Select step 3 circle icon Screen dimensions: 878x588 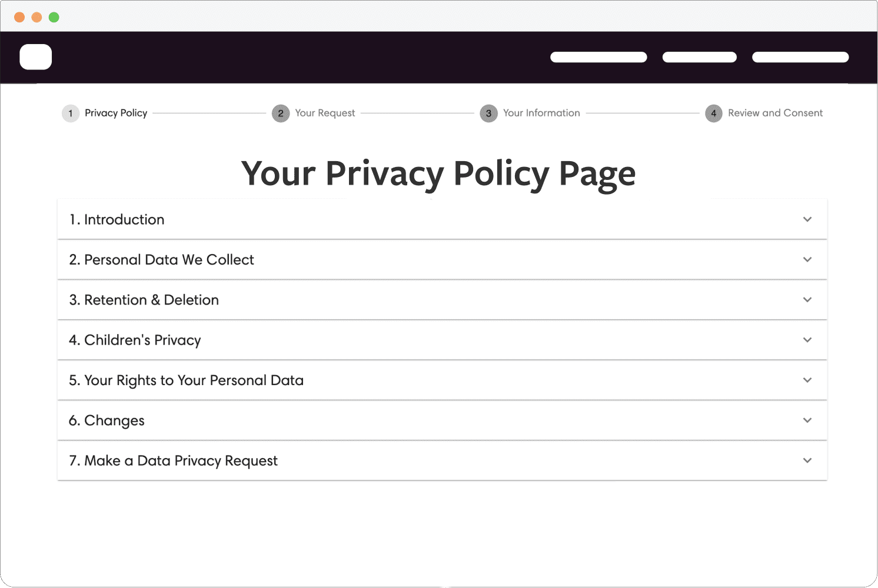coord(488,113)
